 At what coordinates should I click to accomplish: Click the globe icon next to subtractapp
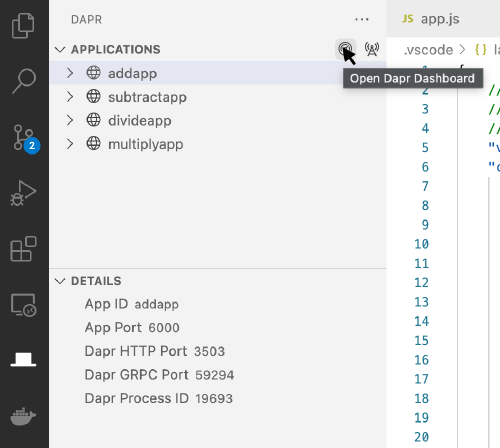pos(93,96)
